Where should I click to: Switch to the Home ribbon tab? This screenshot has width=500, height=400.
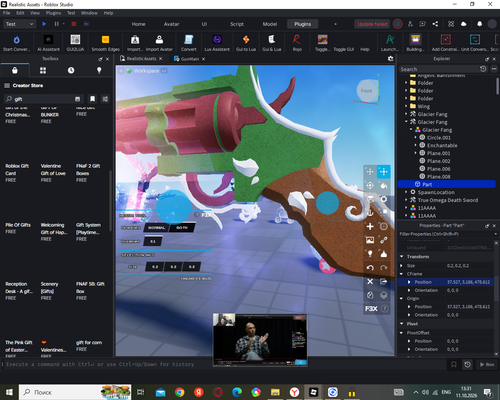[138, 24]
